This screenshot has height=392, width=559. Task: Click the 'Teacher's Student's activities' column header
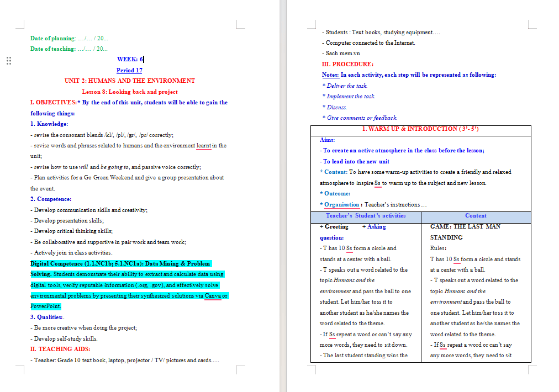coord(366,215)
